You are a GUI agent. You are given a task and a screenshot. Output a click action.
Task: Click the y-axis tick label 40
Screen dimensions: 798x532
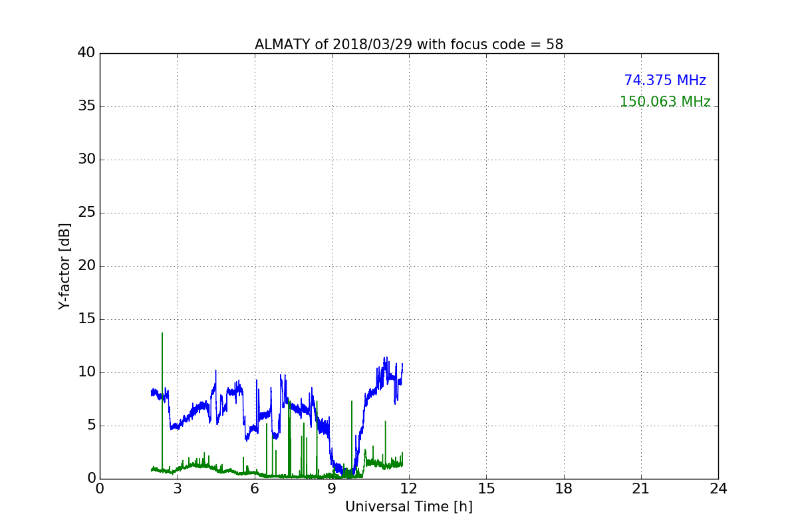(x=86, y=53)
